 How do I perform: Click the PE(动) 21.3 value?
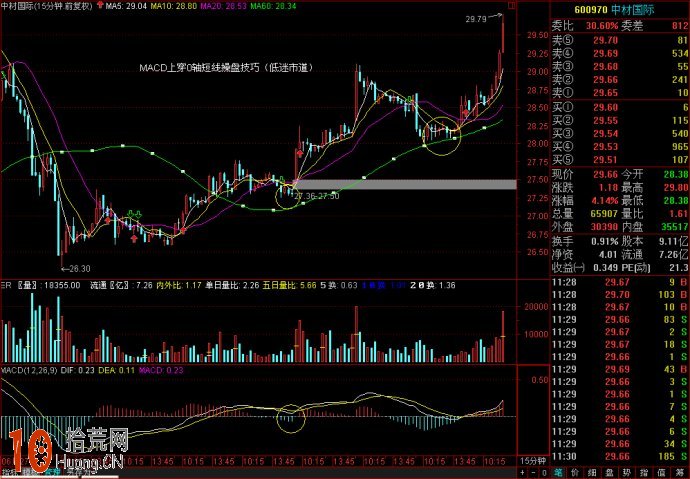point(679,267)
